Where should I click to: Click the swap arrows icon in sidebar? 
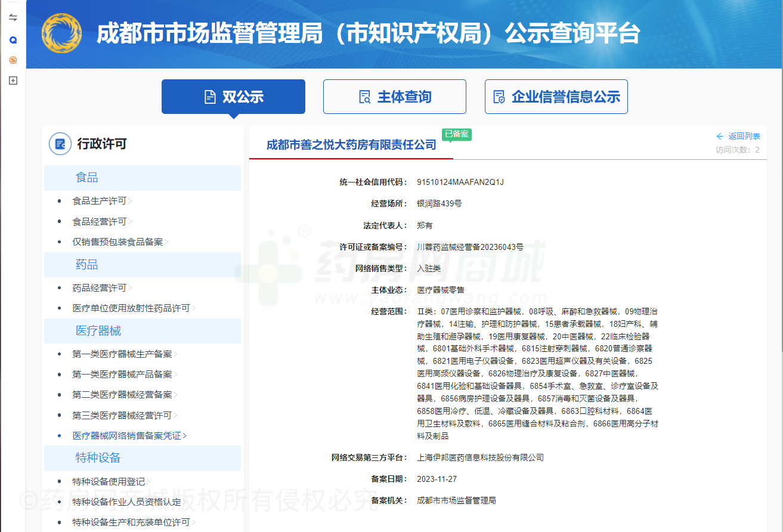coord(13,17)
